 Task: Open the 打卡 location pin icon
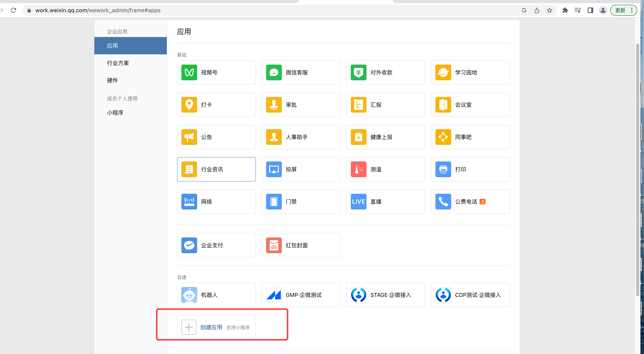click(189, 105)
